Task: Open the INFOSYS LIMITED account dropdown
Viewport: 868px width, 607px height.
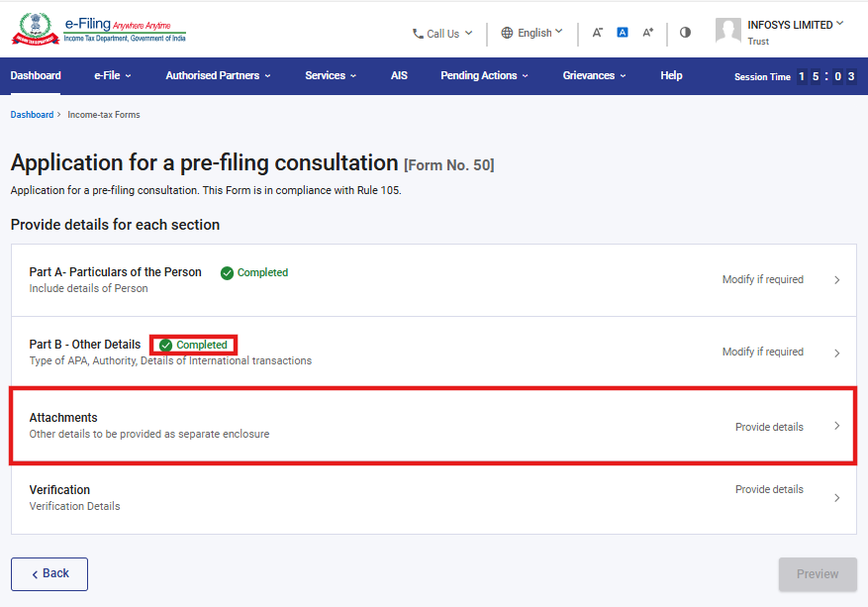Action: [x=796, y=25]
